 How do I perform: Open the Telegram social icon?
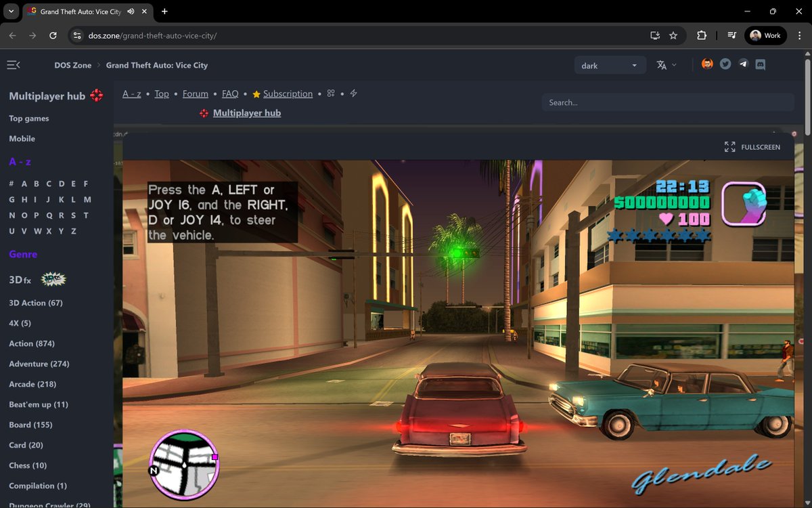(743, 64)
